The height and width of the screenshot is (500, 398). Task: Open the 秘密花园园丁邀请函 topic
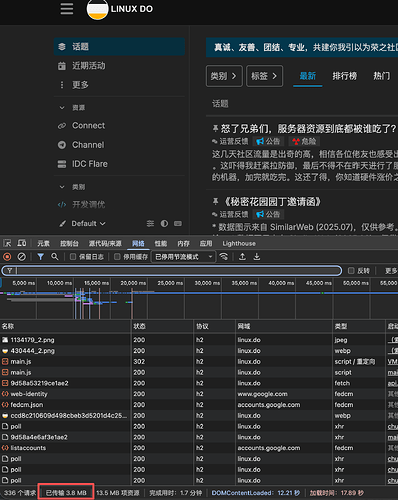(x=271, y=202)
